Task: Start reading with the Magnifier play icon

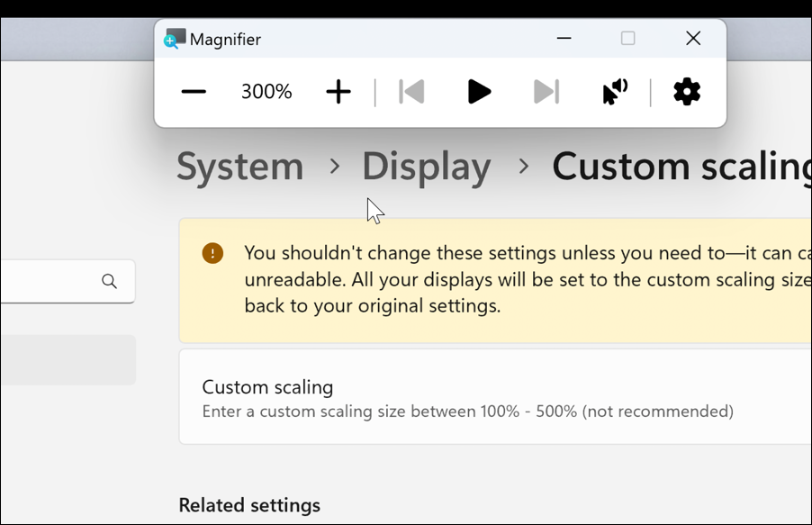Action: (478, 91)
